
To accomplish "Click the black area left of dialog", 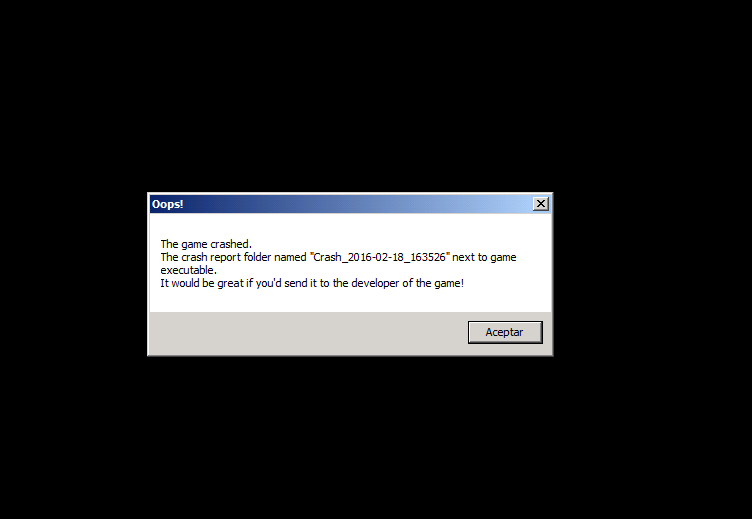I will [x=72, y=273].
